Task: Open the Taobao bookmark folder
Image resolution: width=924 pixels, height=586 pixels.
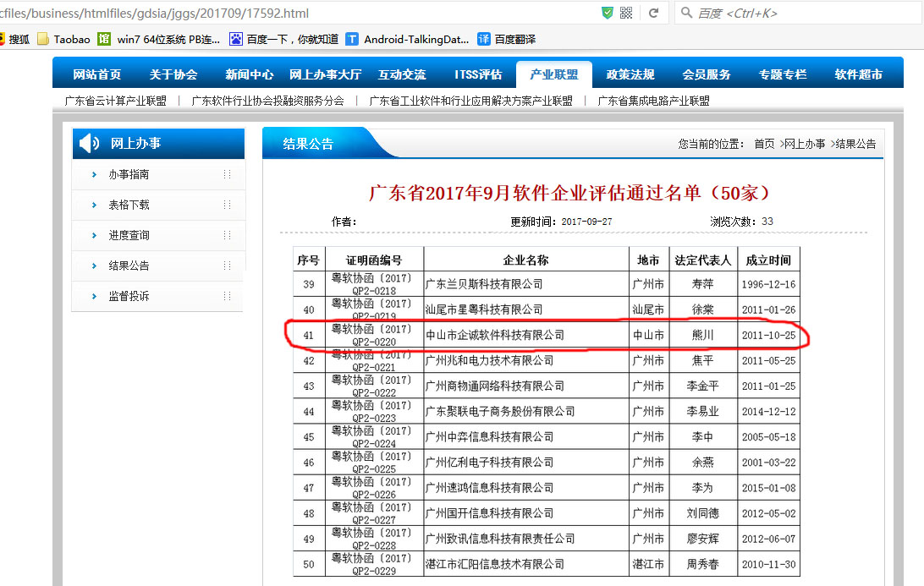Action: click(x=63, y=39)
